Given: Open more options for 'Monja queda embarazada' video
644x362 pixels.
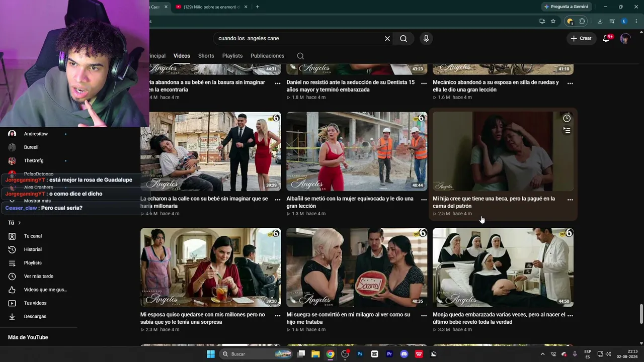Looking at the screenshot, I should pos(570,315).
